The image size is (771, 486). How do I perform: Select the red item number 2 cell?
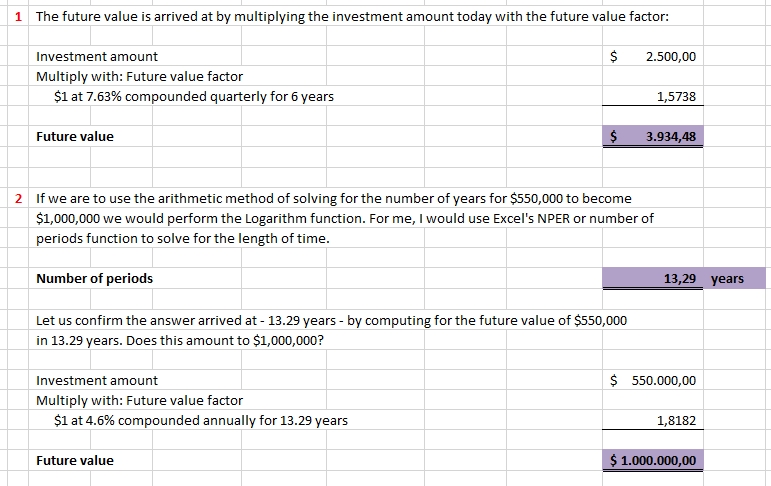tap(22, 199)
